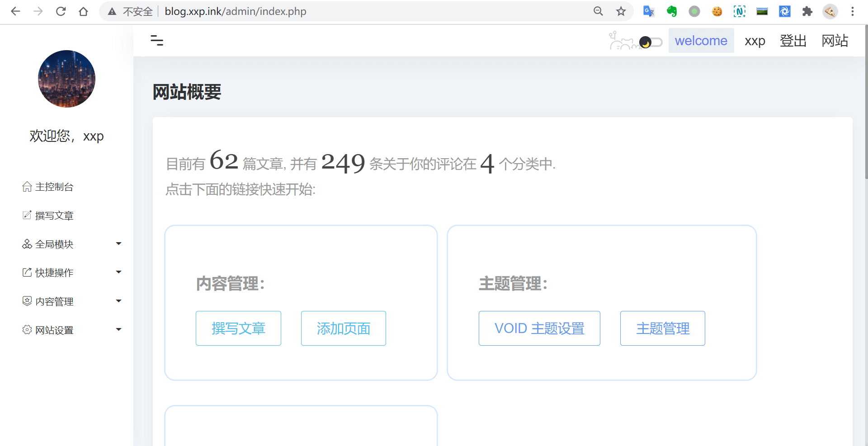
Task: Toggle the dark mode switch
Action: pos(651,42)
